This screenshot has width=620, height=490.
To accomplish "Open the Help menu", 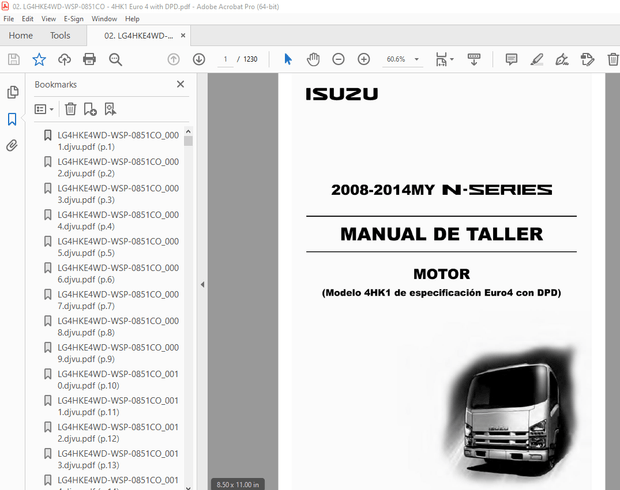I will click(132, 19).
